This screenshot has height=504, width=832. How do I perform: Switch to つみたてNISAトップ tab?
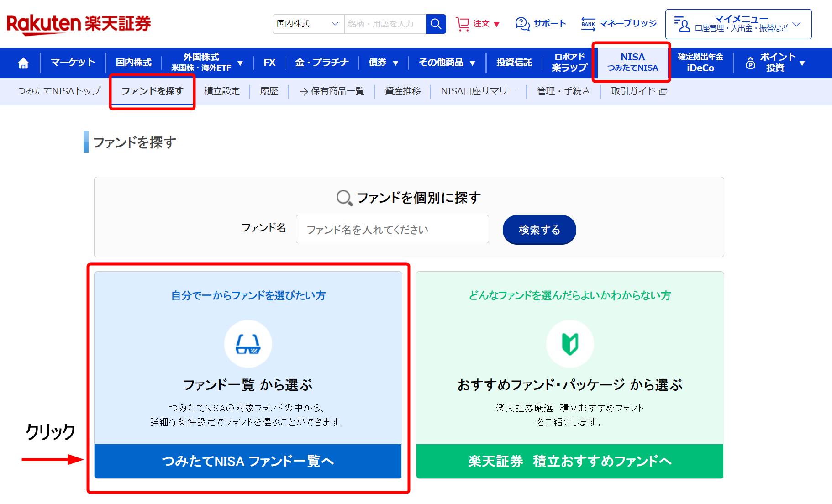click(x=58, y=91)
